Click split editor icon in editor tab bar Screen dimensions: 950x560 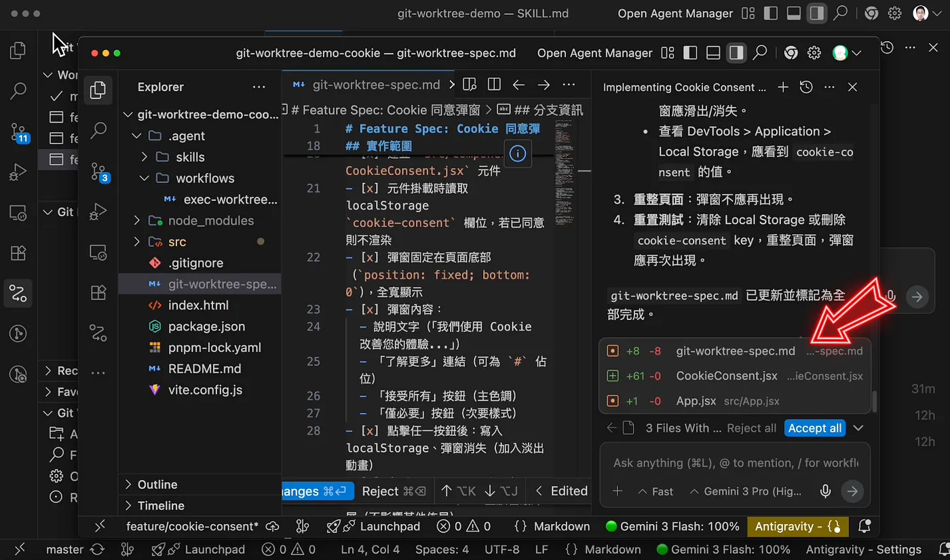tap(494, 85)
